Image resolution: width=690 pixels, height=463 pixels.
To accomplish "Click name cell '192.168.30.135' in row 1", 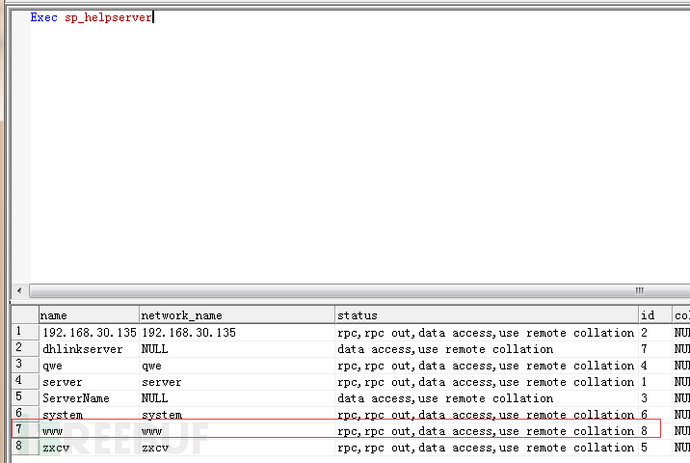I will point(89,332).
